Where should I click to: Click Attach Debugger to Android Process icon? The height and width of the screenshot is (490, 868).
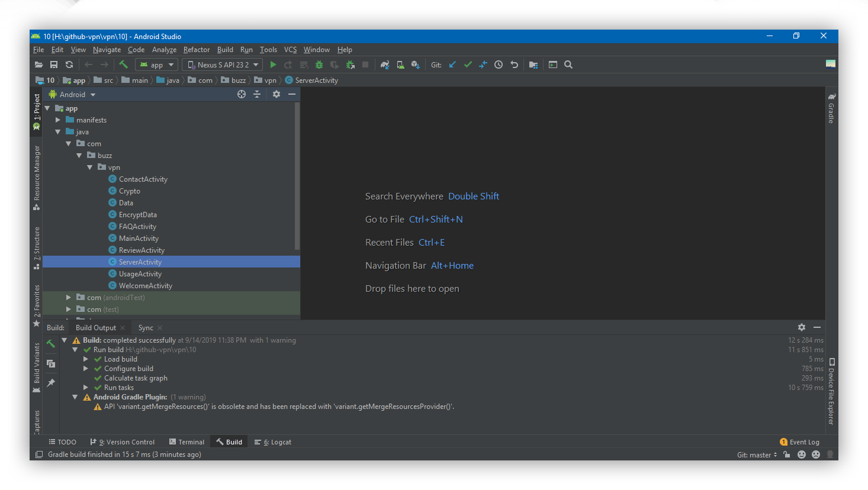point(350,65)
